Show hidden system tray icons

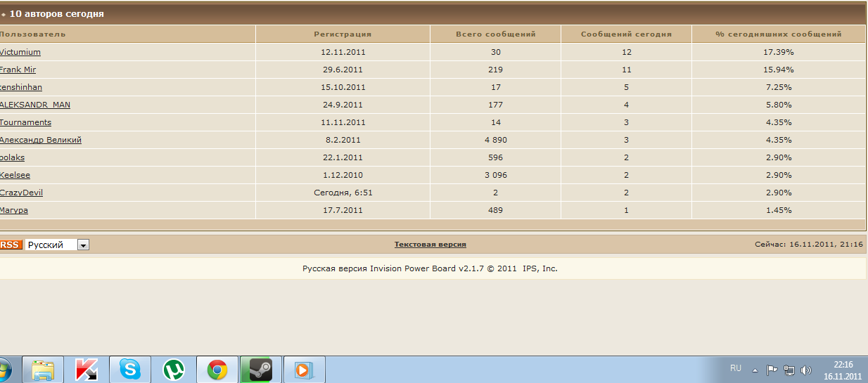[x=755, y=370]
